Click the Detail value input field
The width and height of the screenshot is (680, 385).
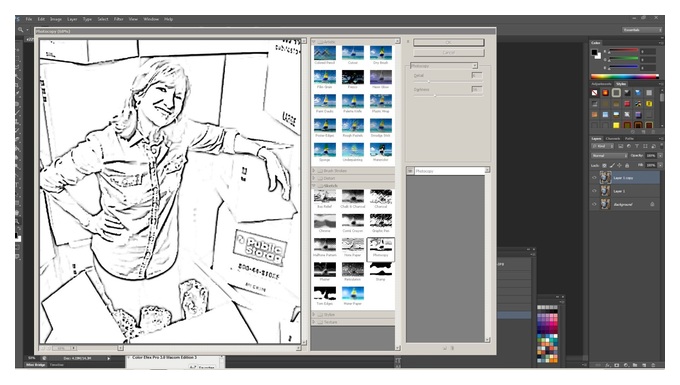(x=477, y=75)
